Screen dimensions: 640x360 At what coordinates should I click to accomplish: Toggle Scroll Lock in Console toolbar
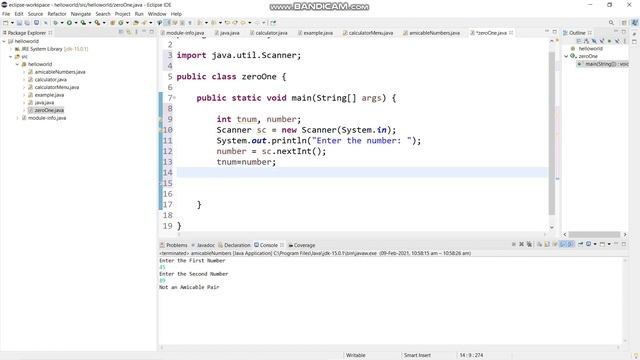[x=547, y=244]
